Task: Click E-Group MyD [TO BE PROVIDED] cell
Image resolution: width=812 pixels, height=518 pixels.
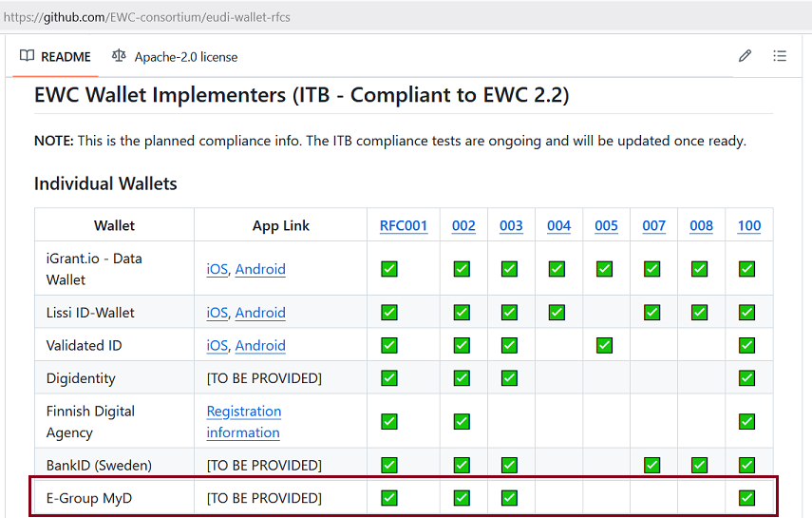Action: [x=281, y=498]
